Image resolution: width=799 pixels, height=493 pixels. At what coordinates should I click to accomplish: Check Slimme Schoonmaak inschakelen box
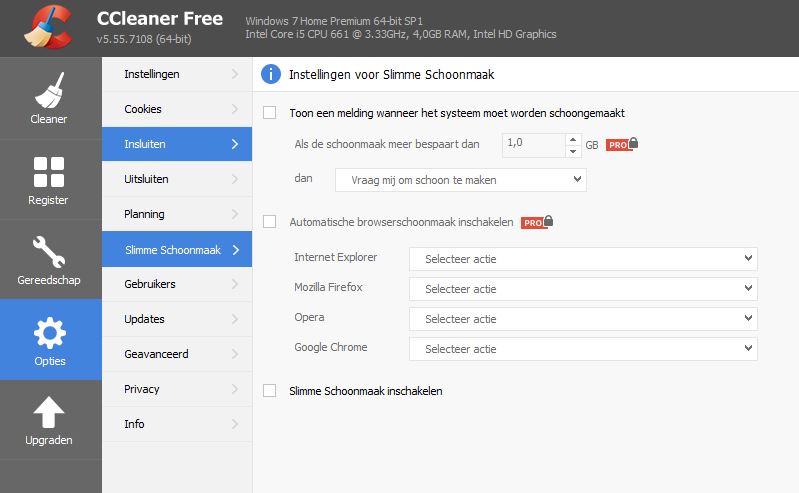(x=269, y=391)
